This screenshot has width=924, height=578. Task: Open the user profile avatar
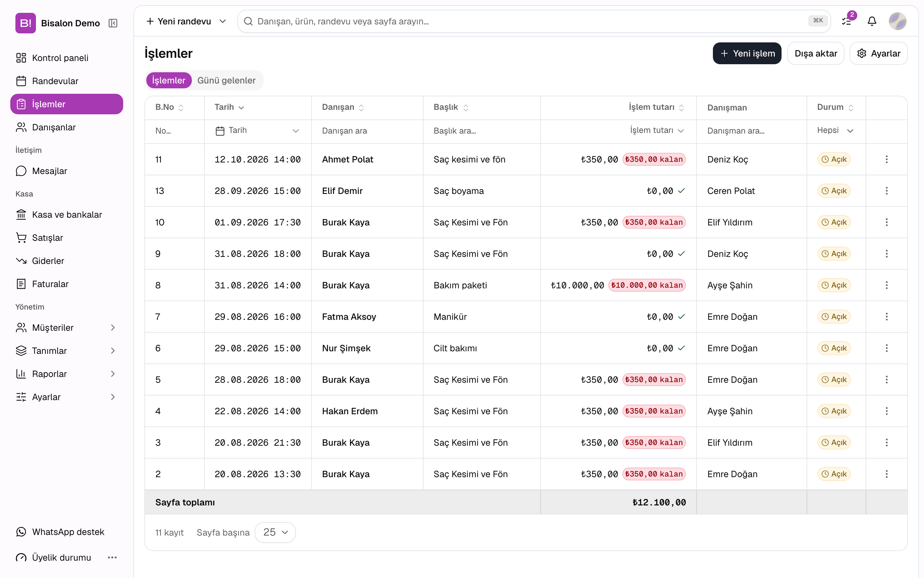[897, 21]
